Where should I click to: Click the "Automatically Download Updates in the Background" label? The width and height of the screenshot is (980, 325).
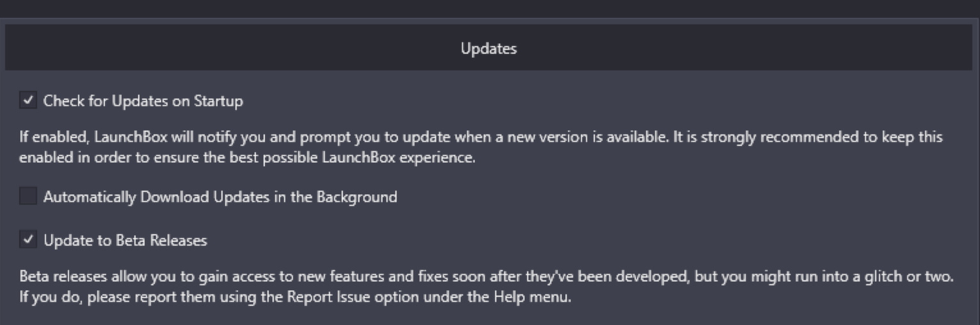click(x=220, y=197)
